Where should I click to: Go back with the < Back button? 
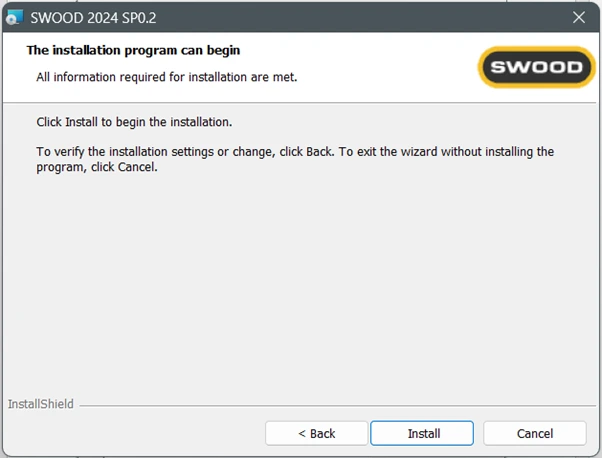pos(316,433)
